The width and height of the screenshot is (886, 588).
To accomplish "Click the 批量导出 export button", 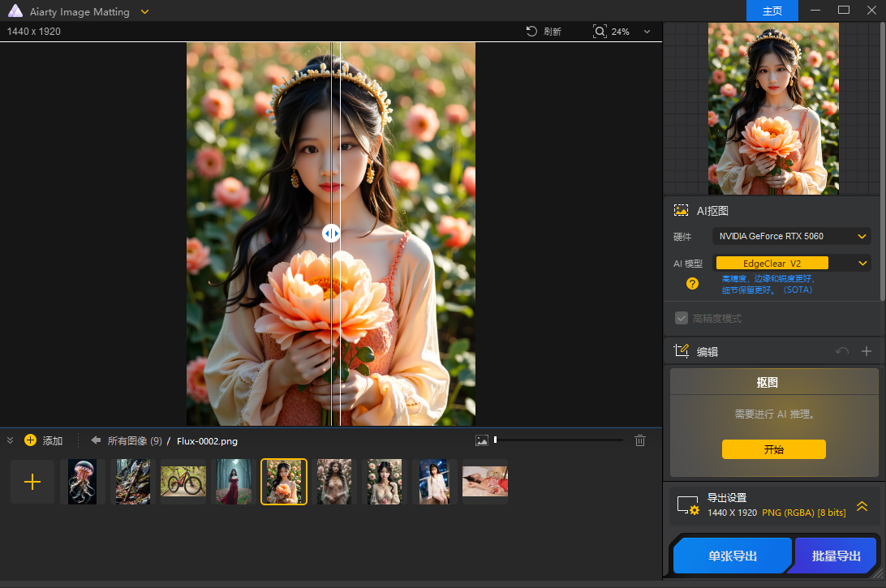I will coord(835,556).
